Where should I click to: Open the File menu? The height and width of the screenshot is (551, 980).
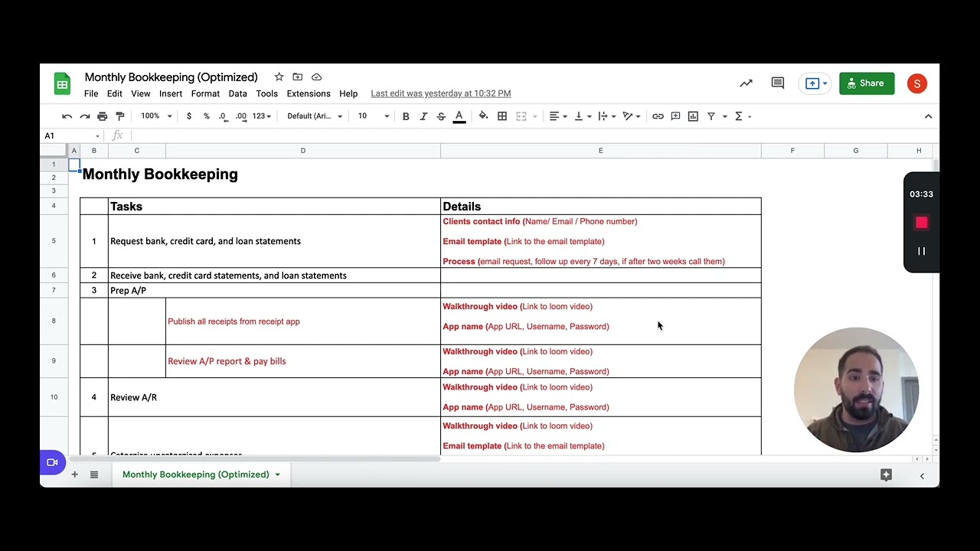click(91, 93)
